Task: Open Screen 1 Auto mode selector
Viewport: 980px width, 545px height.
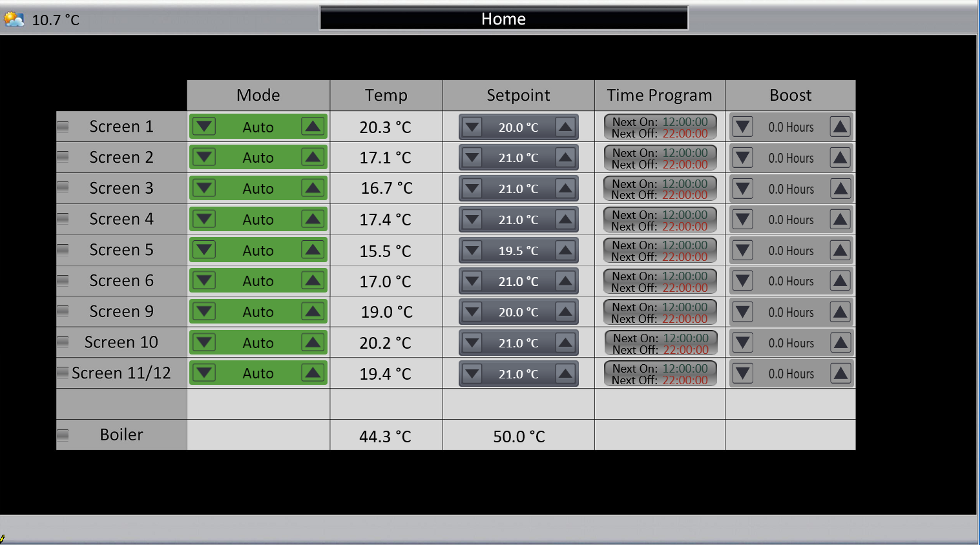Action: tap(258, 127)
